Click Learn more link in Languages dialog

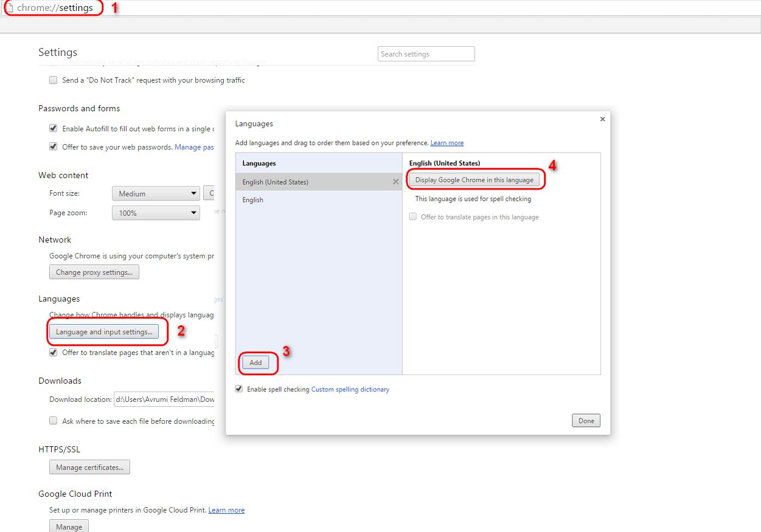pos(447,143)
